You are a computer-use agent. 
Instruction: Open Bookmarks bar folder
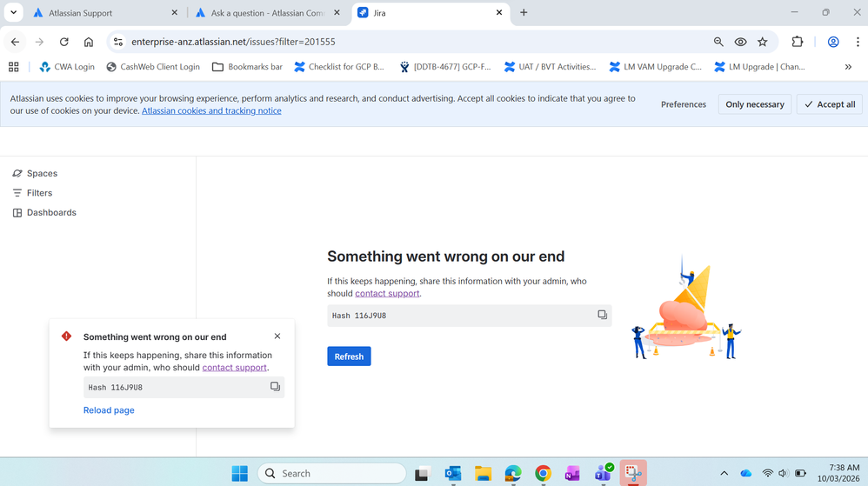point(248,67)
